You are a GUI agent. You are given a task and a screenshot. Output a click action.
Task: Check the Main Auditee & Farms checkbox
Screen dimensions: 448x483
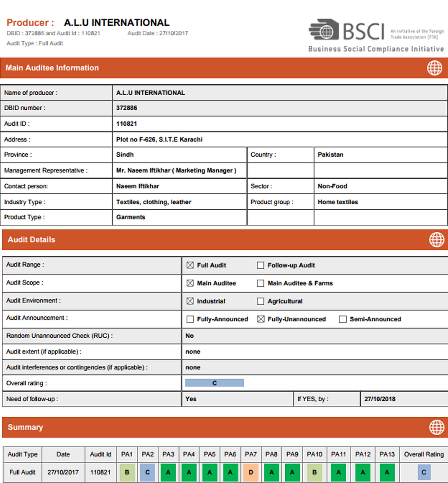point(260,283)
